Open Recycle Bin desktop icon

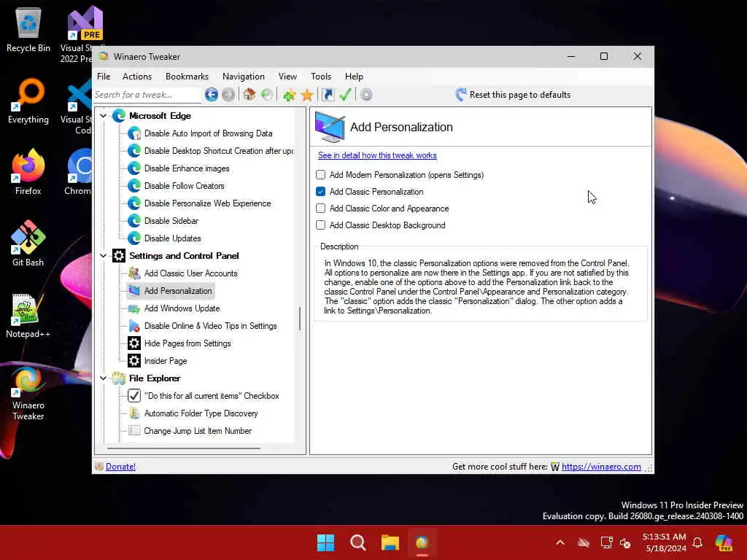[28, 30]
